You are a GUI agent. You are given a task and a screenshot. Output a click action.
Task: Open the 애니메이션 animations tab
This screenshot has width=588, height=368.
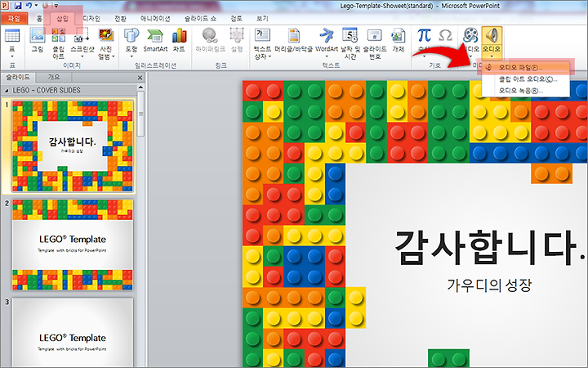(155, 18)
